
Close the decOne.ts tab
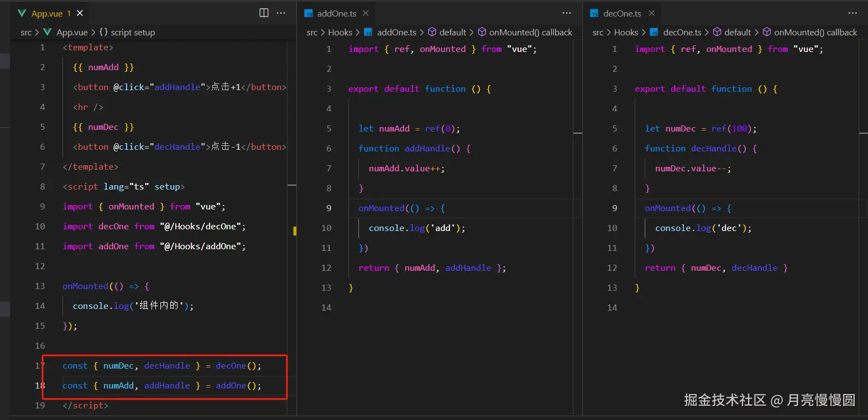tap(651, 13)
